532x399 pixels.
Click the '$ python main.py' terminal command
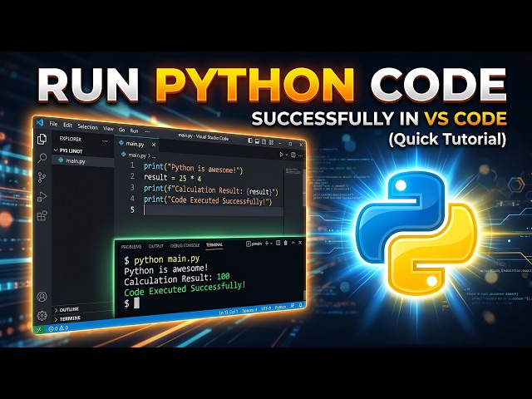pyautogui.click(x=162, y=260)
